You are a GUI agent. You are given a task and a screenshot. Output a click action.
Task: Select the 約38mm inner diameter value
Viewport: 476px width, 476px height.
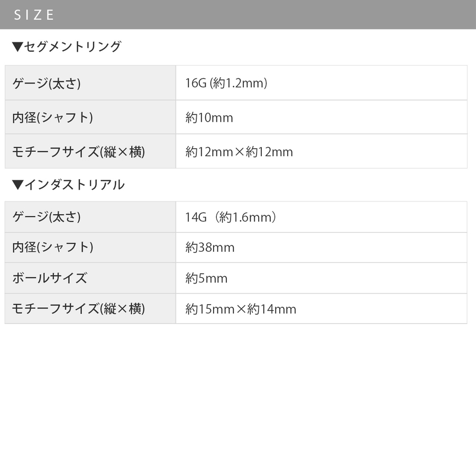(x=210, y=247)
